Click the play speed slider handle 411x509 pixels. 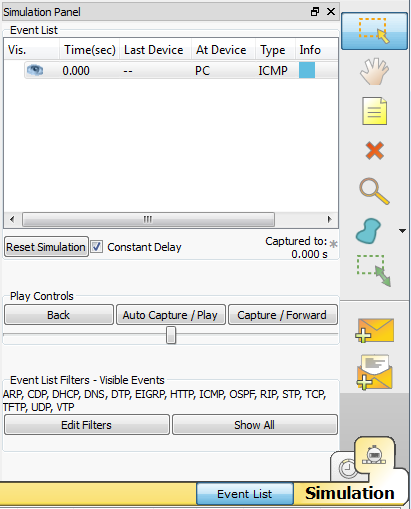coord(171,335)
